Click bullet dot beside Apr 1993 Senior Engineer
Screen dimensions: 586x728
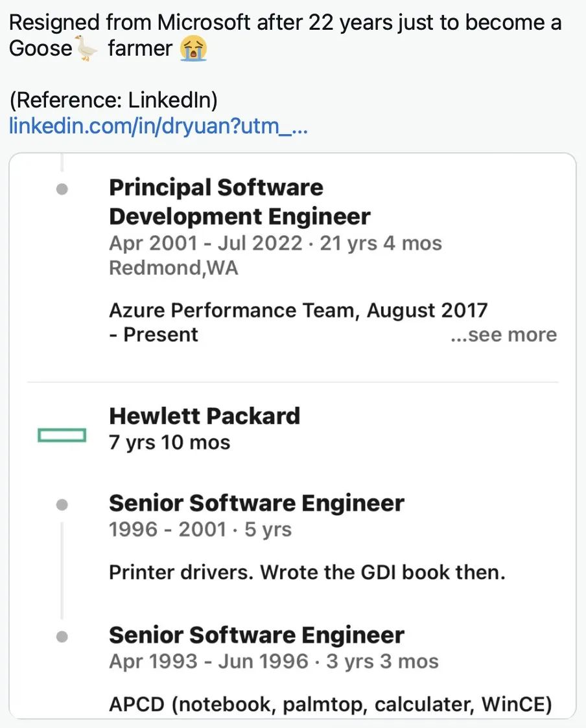point(62,637)
